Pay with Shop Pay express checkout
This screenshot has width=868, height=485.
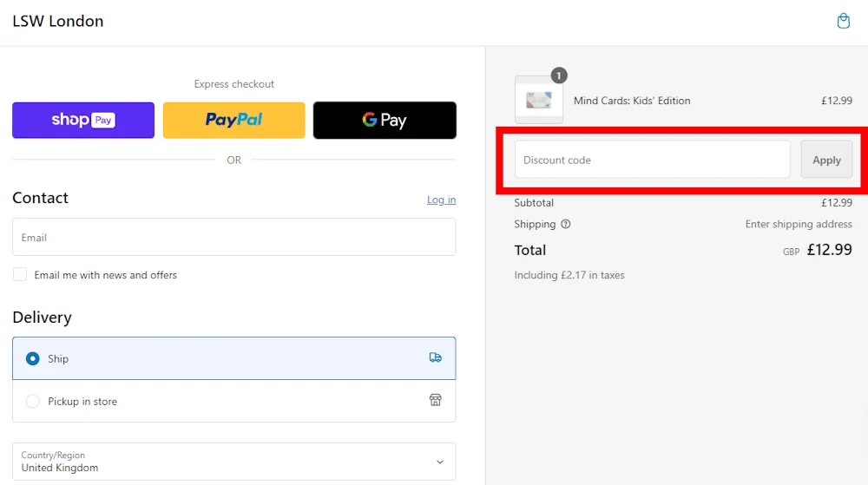click(83, 120)
